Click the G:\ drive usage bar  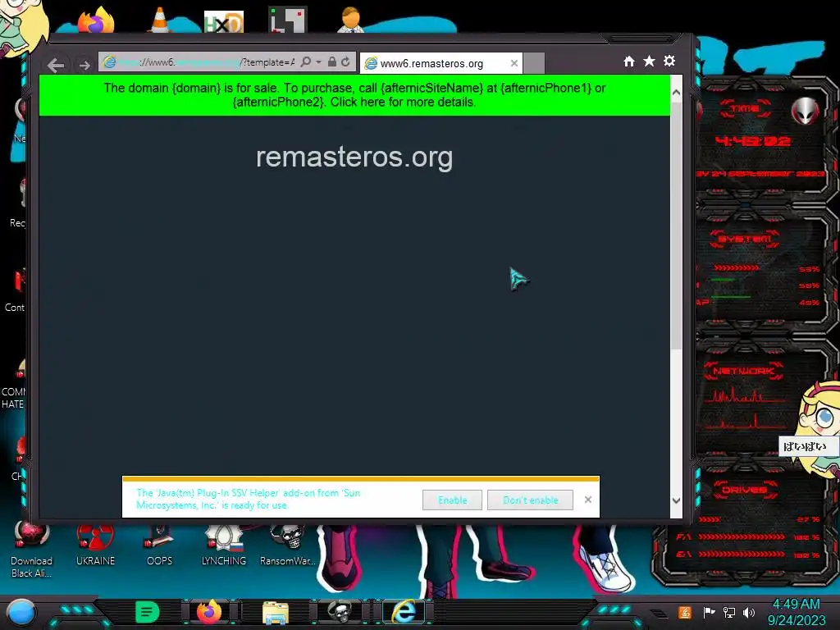[742, 555]
